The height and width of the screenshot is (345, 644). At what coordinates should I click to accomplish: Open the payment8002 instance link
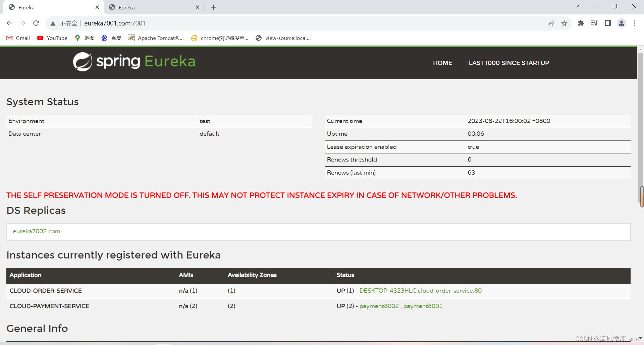(x=379, y=306)
